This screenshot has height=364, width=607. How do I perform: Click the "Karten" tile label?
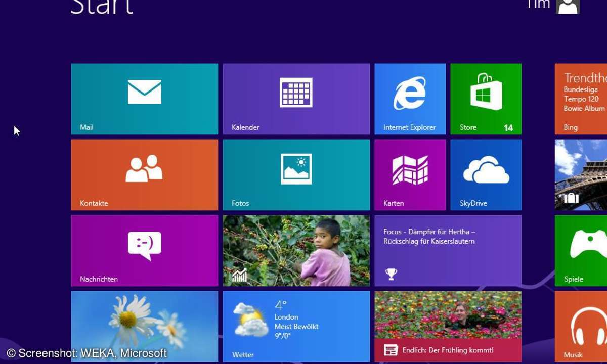[x=394, y=203]
